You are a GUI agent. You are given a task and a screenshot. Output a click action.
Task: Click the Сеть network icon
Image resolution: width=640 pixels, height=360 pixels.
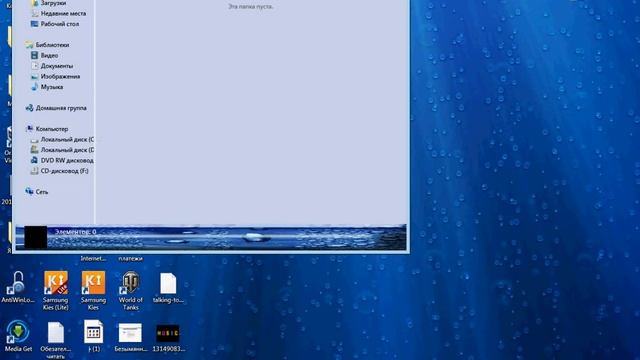(29, 191)
